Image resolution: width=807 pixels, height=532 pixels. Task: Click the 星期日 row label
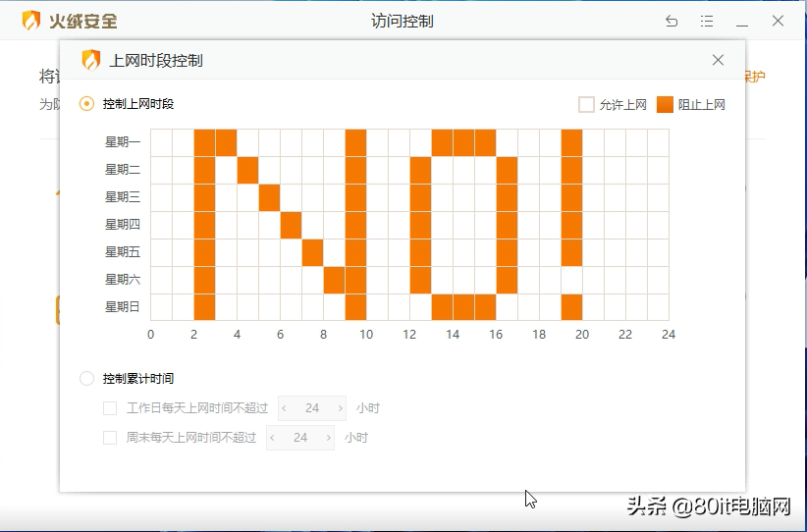pyautogui.click(x=123, y=307)
